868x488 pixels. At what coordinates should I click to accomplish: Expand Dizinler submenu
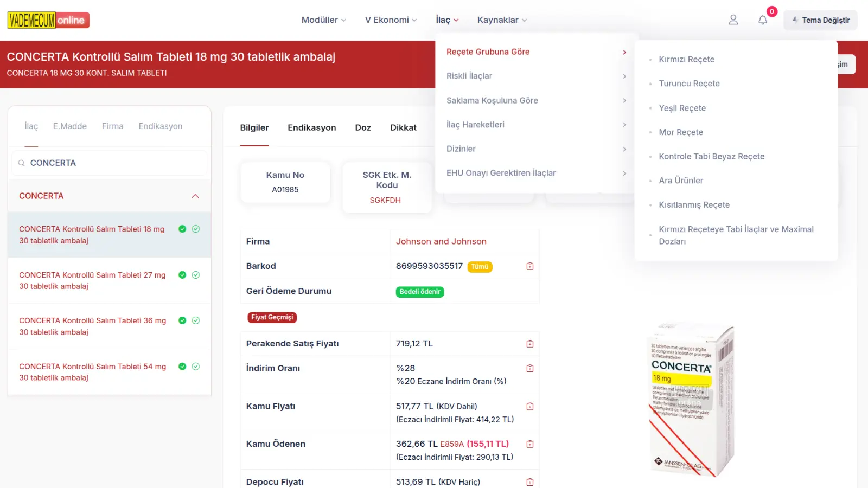[x=536, y=149]
